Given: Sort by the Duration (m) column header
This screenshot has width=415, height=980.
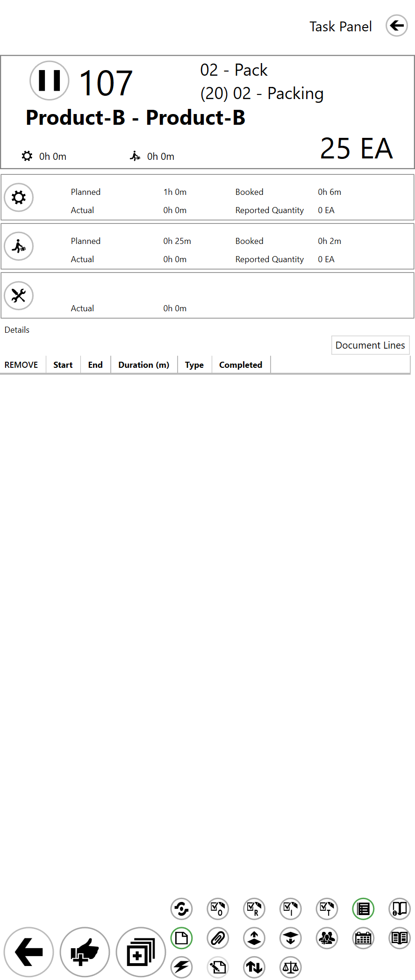Looking at the screenshot, I should pyautogui.click(x=144, y=365).
